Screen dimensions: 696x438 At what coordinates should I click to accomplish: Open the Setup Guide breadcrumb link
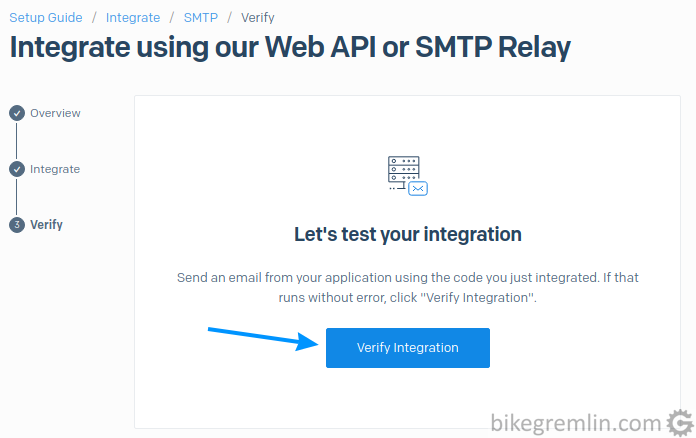point(46,18)
